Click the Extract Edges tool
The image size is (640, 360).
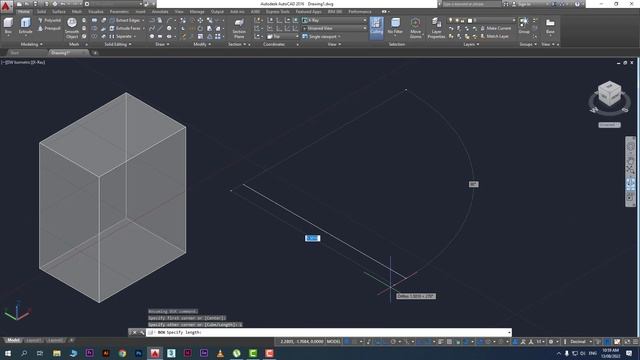coord(125,20)
